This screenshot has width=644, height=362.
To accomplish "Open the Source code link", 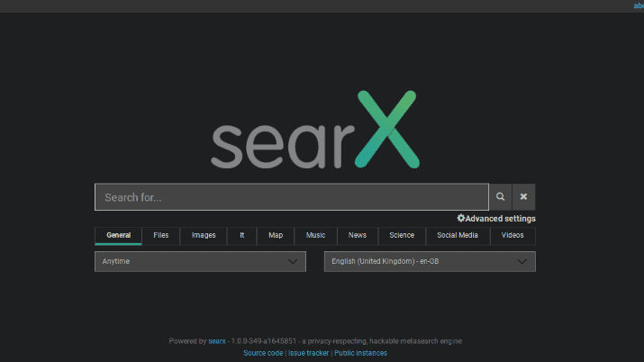I will pos(263,353).
